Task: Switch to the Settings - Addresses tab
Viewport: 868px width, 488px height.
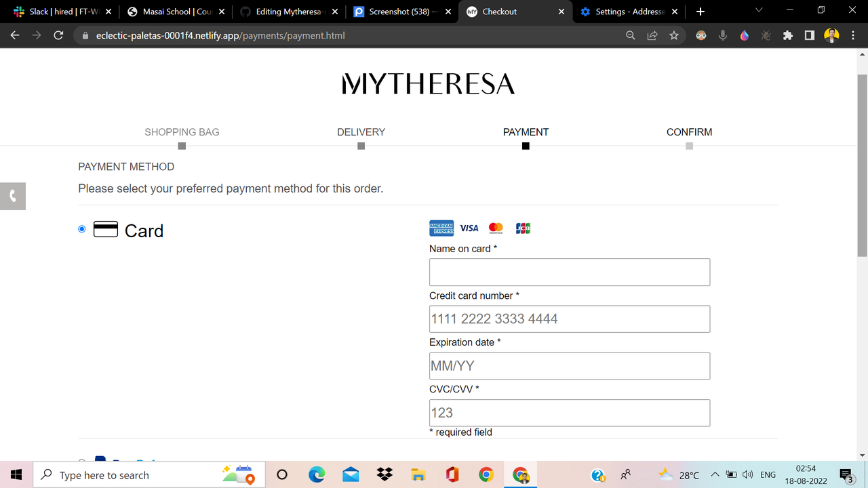Action: point(629,12)
